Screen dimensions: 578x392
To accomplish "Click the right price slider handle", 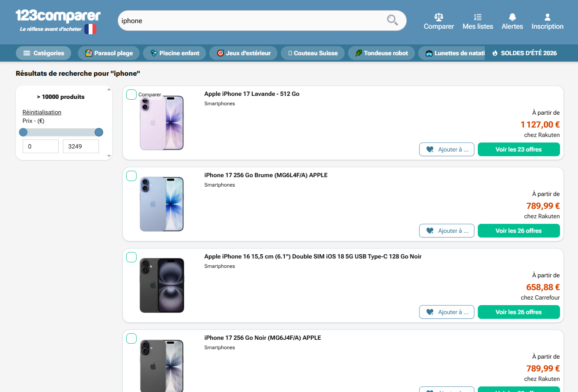I will (99, 132).
